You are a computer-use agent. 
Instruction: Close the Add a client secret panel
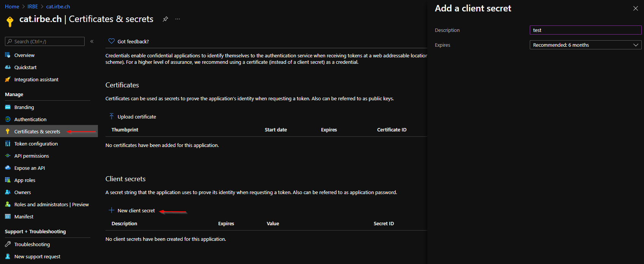[x=636, y=8]
